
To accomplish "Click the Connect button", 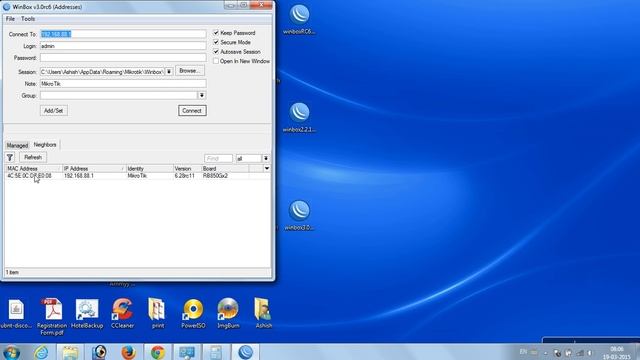I will (x=192, y=111).
